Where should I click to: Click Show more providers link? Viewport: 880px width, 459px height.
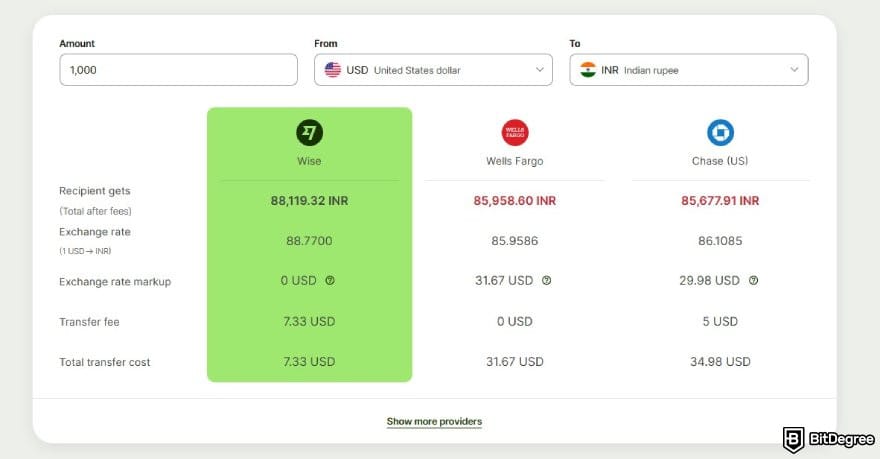(434, 422)
